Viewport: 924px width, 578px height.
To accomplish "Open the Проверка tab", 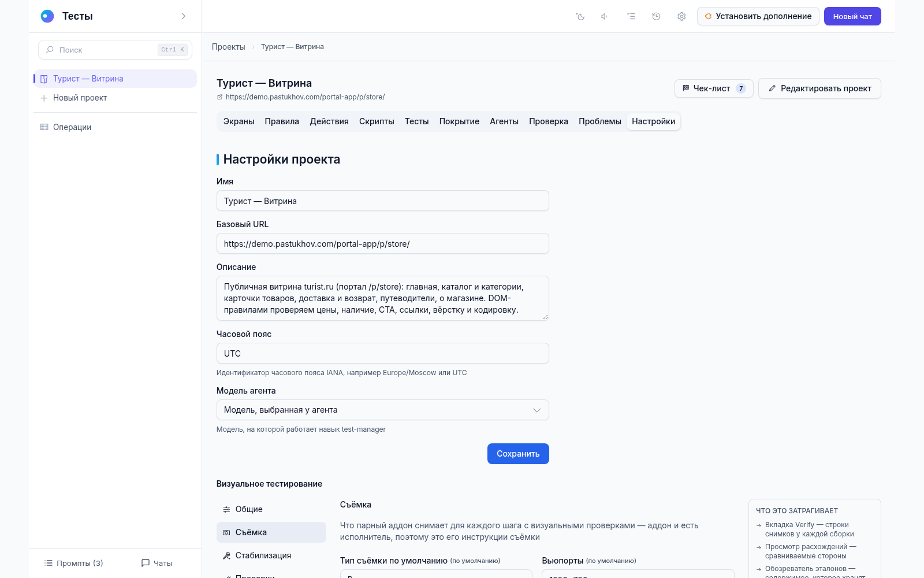I will (x=549, y=121).
